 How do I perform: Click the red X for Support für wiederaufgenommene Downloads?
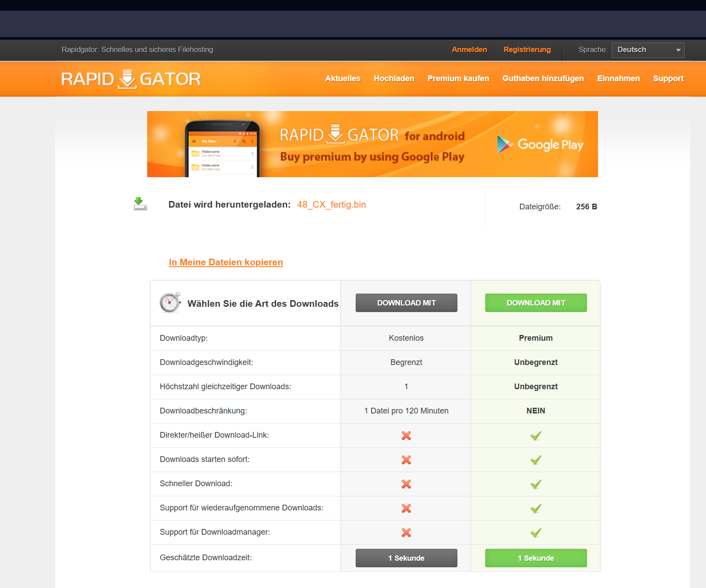(x=406, y=508)
